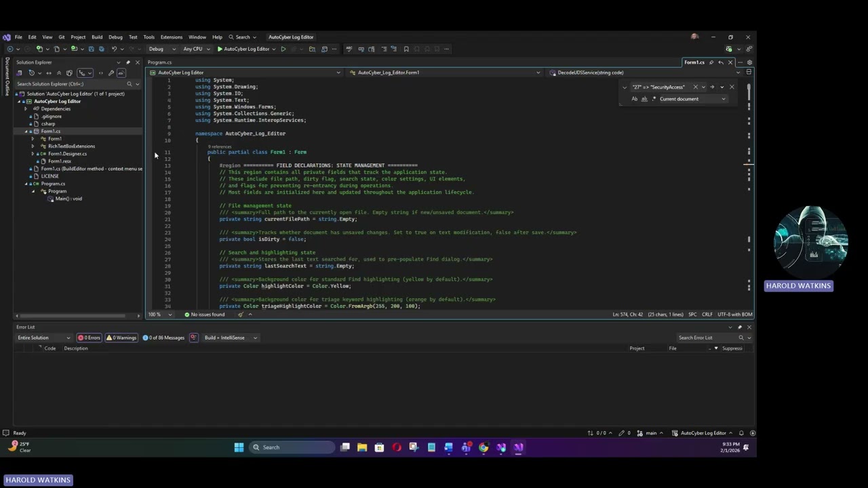Open the File menu
The width and height of the screenshot is (868, 488).
(x=18, y=37)
